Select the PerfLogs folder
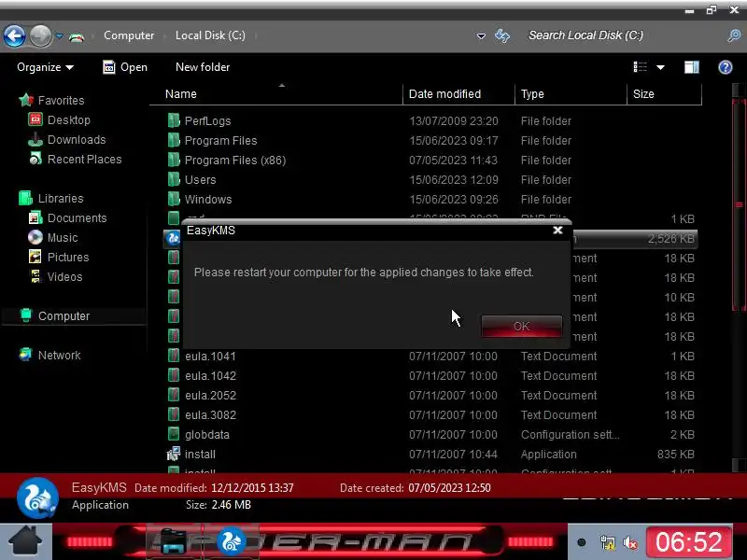Image resolution: width=747 pixels, height=560 pixels. [207, 121]
